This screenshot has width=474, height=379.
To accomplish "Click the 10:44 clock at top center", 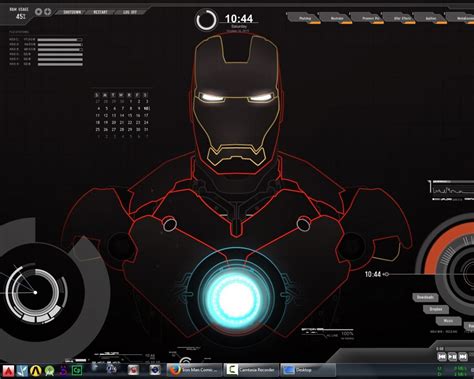I will coord(239,19).
